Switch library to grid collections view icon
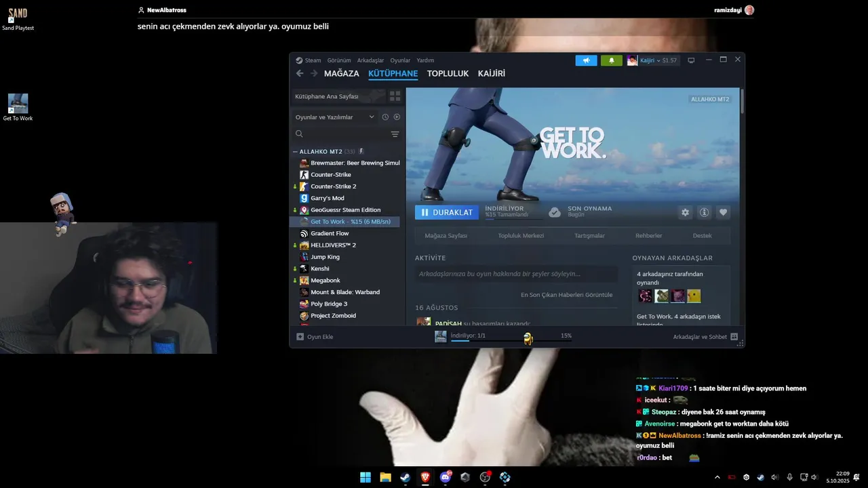 395,96
